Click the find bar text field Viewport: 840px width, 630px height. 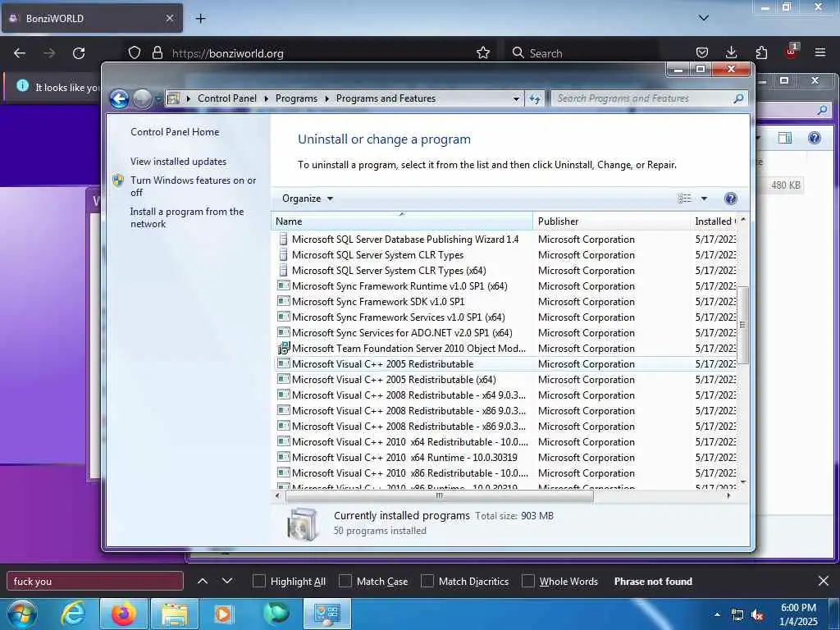tap(95, 582)
